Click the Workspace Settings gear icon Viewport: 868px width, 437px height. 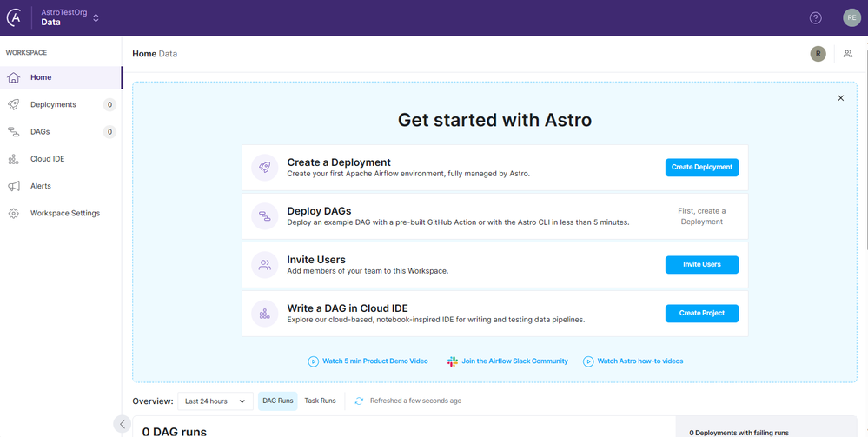[x=13, y=213]
